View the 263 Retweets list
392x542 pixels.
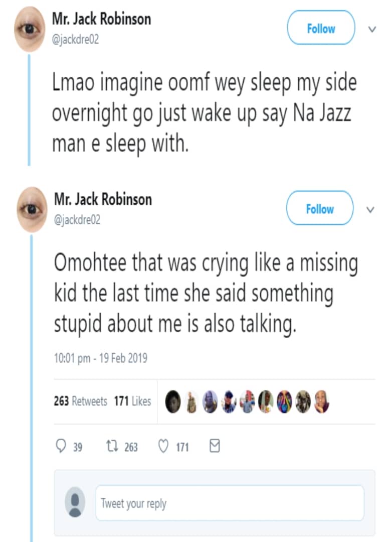click(x=80, y=401)
